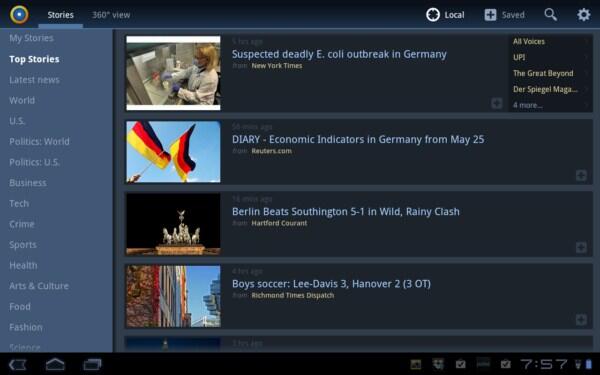Open the search magnifier icon
This screenshot has height=375, width=600.
pyautogui.click(x=550, y=15)
